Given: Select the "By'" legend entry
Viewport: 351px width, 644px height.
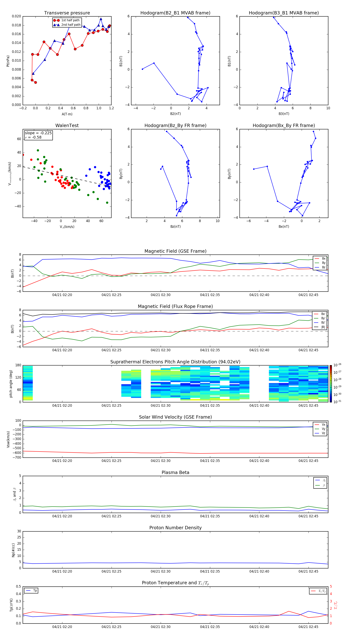Looking at the screenshot, I should pyautogui.click(x=320, y=318).
